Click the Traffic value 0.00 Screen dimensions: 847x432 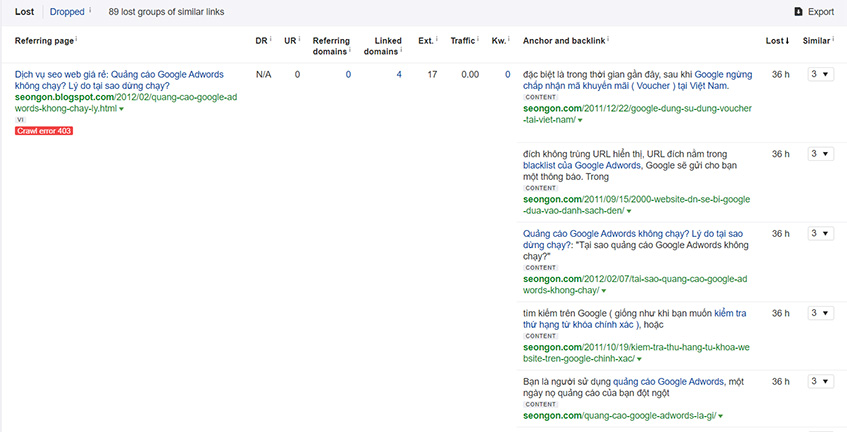click(x=470, y=75)
